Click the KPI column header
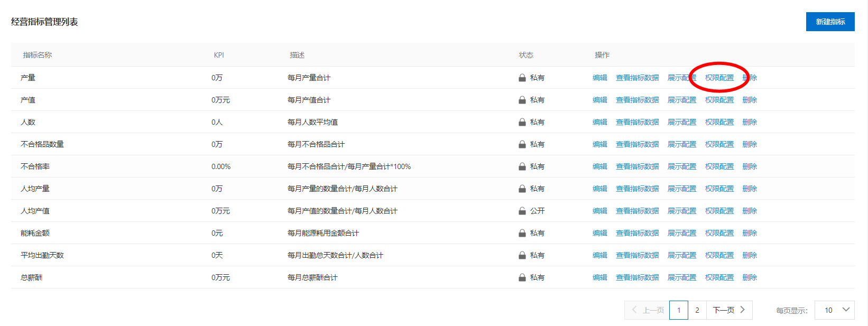 pyautogui.click(x=219, y=55)
